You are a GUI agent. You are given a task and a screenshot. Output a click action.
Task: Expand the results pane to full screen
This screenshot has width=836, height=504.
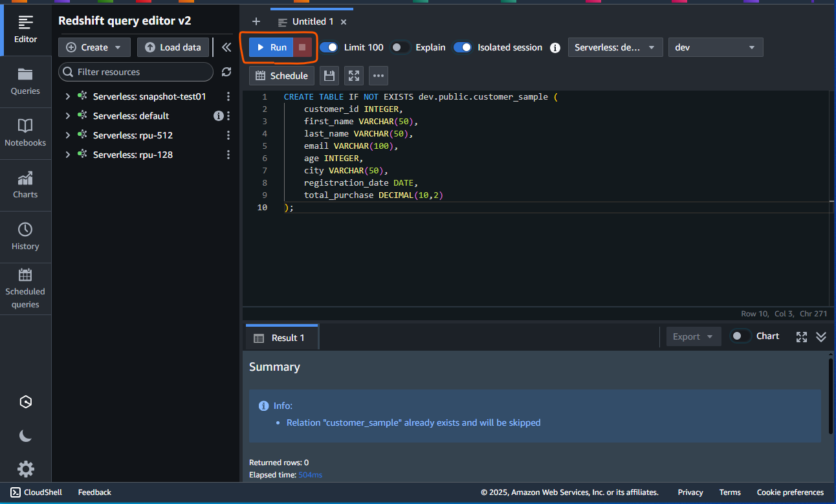(x=802, y=337)
